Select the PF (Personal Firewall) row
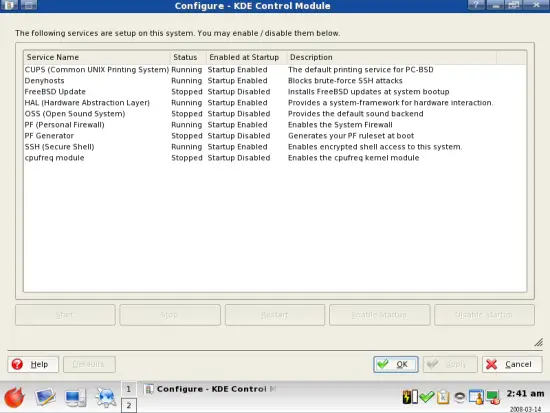550x413 pixels. coord(275,125)
